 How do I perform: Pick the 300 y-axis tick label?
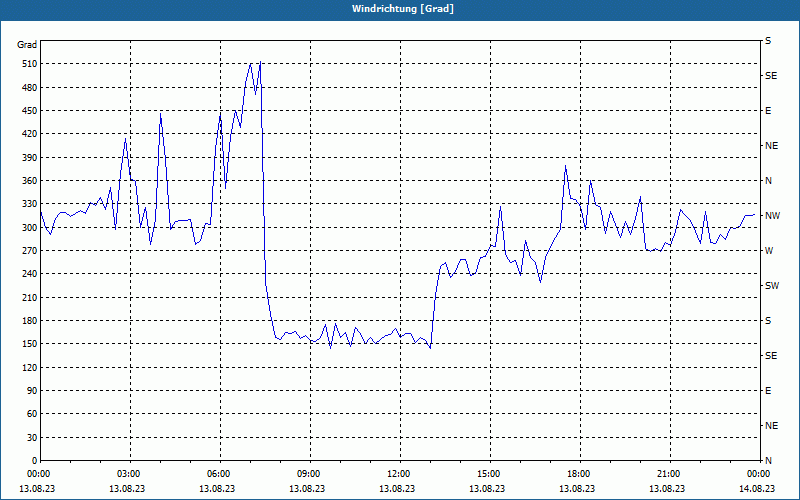coord(29,228)
